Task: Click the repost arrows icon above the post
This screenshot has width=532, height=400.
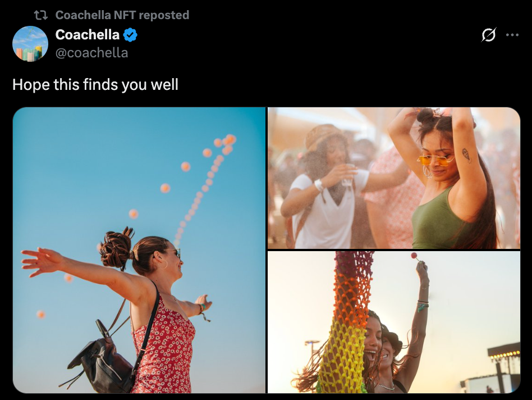Action: coord(41,15)
